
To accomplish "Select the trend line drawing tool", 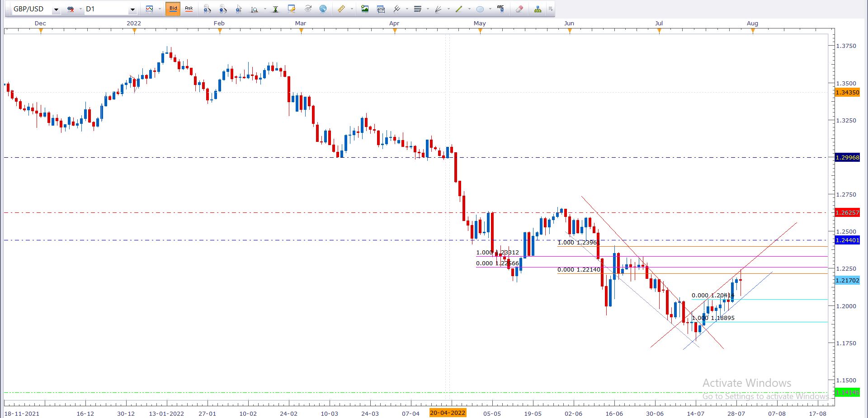I will pyautogui.click(x=459, y=9).
